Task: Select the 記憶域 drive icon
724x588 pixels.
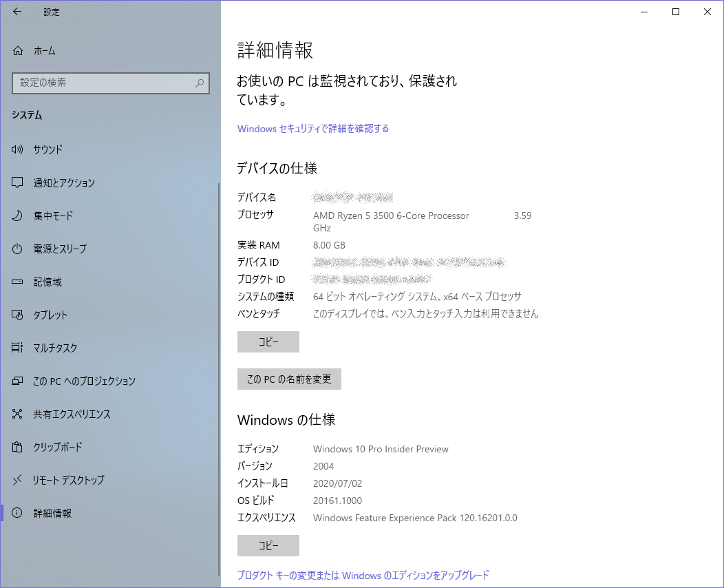Action: 17,282
